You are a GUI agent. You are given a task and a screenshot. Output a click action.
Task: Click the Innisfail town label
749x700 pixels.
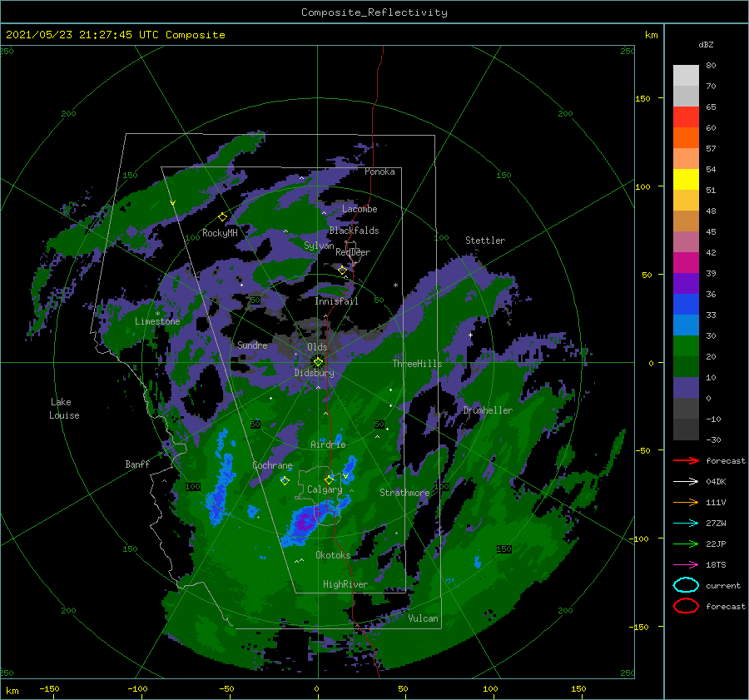(x=336, y=301)
